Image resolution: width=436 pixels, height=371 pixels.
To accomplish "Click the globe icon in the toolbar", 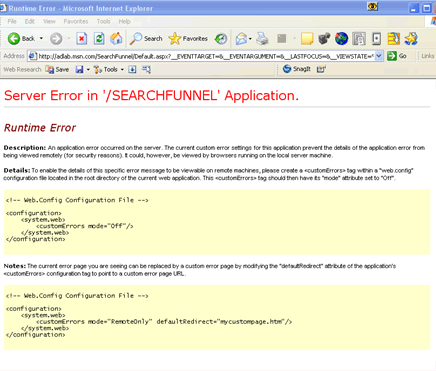I will [341, 39].
